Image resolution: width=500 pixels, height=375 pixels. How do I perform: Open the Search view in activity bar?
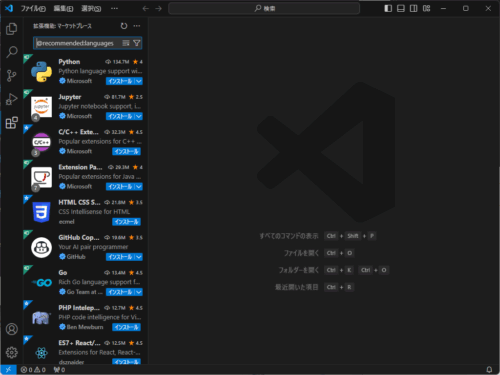tap(12, 52)
